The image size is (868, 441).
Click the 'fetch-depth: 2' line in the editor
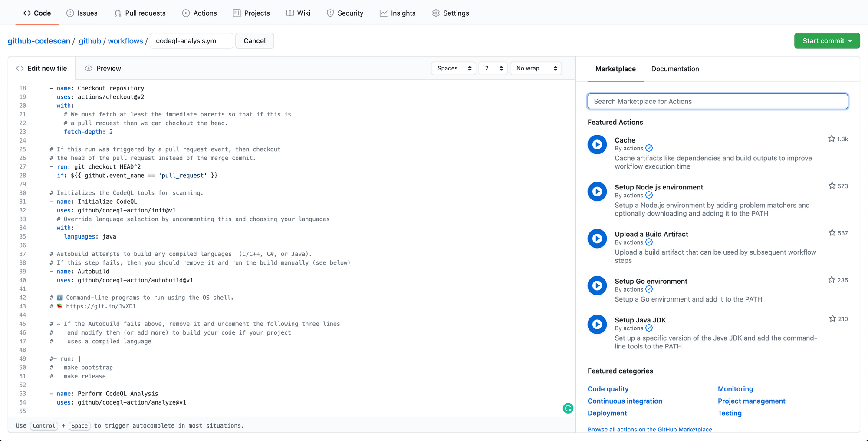(88, 132)
